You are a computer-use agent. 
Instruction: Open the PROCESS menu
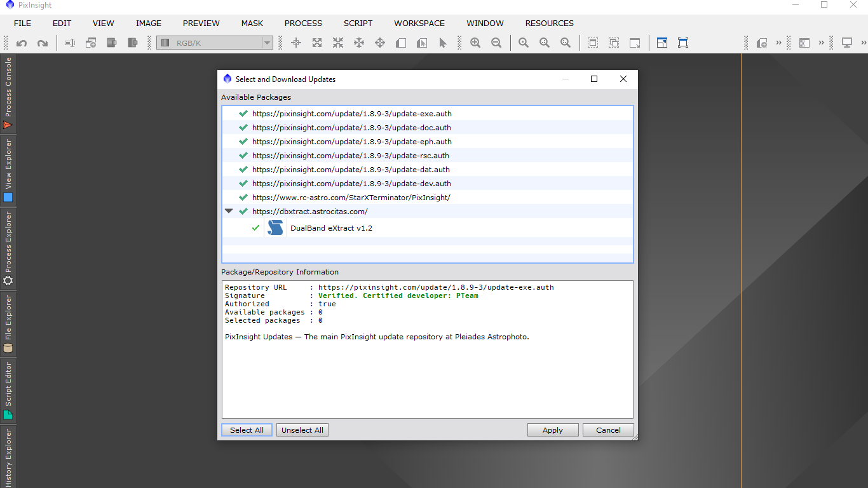(303, 24)
